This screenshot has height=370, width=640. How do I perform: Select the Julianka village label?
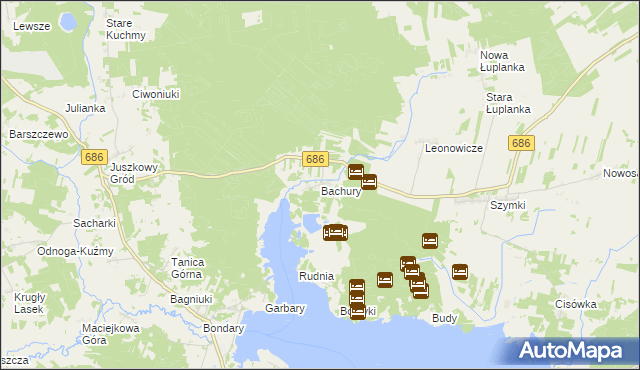[x=85, y=109]
